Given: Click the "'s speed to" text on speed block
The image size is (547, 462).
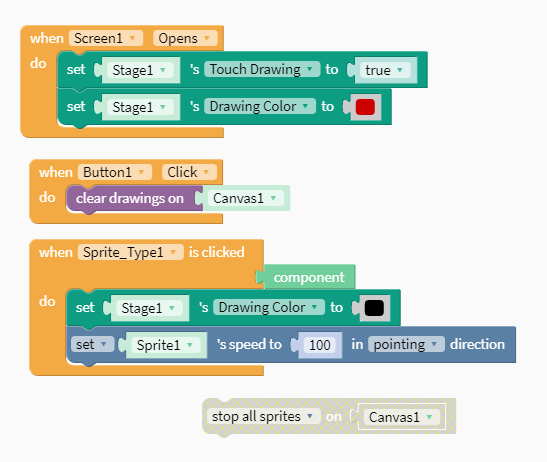Looking at the screenshot, I should tap(249, 344).
